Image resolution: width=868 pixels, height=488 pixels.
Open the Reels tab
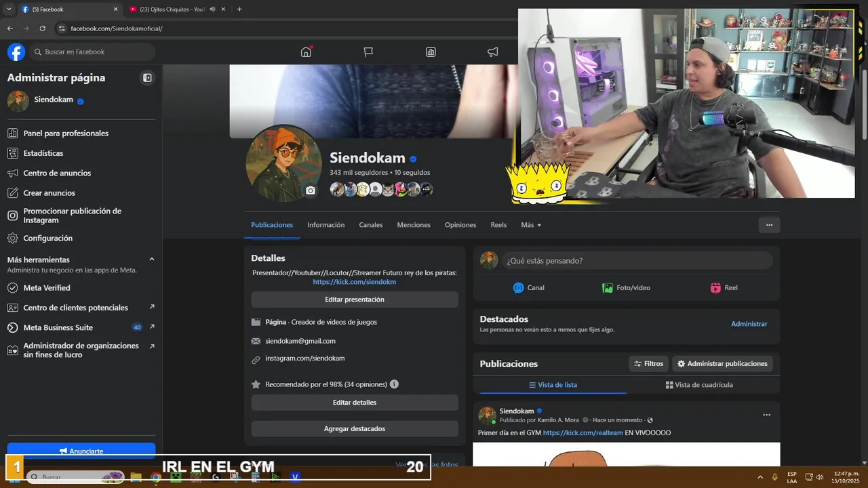pos(498,225)
